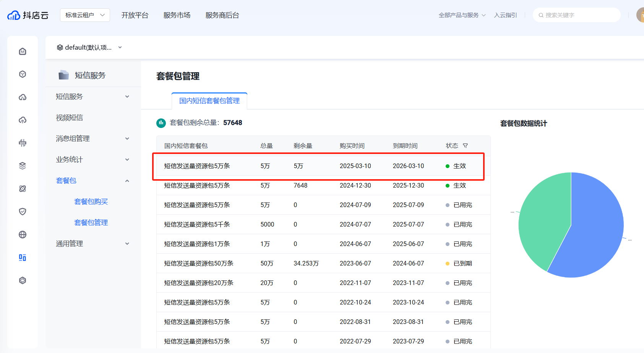This screenshot has width=644, height=353.
Task: Select the highlighted blue dashboard sidebar icon
Action: click(x=23, y=257)
